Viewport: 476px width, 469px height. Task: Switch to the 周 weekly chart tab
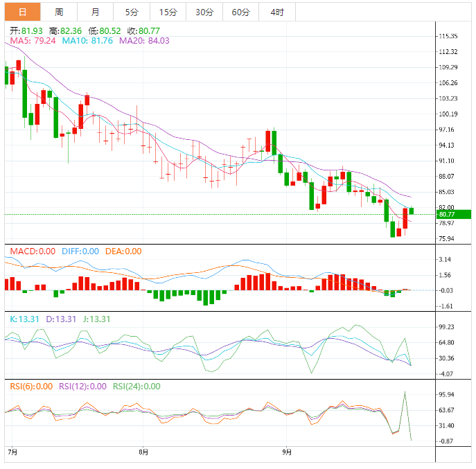coord(59,12)
